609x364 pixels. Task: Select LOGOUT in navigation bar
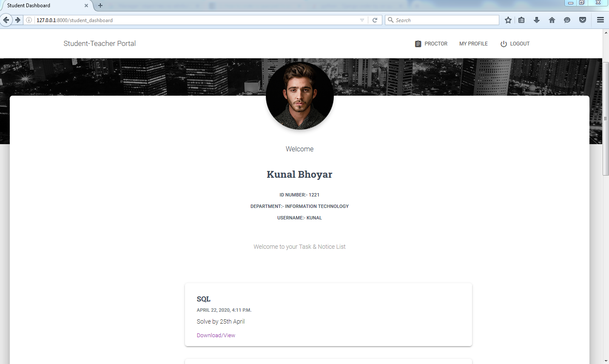[x=515, y=44]
